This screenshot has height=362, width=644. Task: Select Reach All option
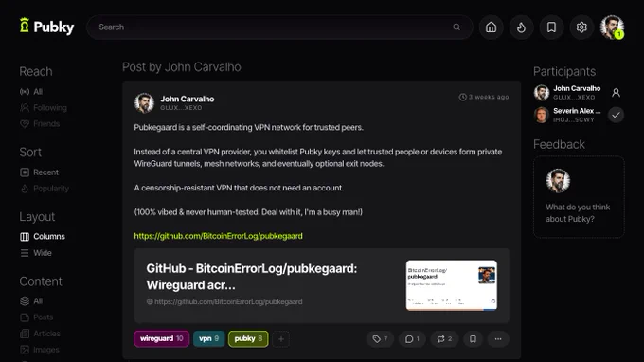(x=31, y=92)
